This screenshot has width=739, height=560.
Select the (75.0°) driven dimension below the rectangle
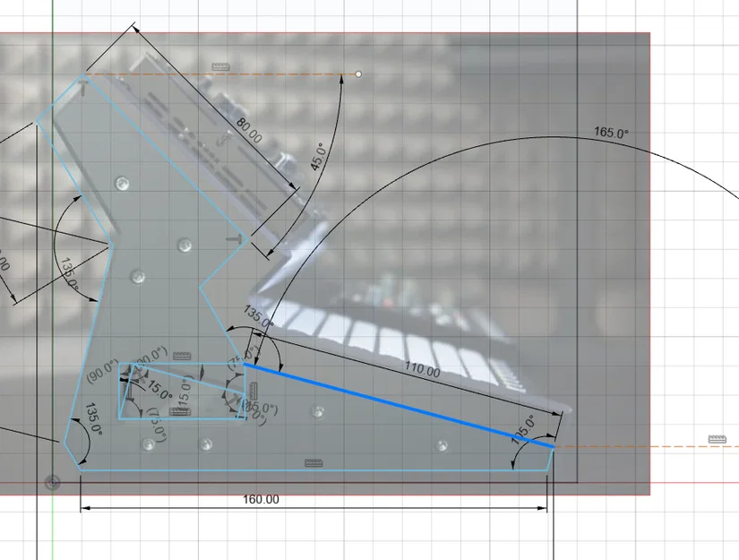158,426
